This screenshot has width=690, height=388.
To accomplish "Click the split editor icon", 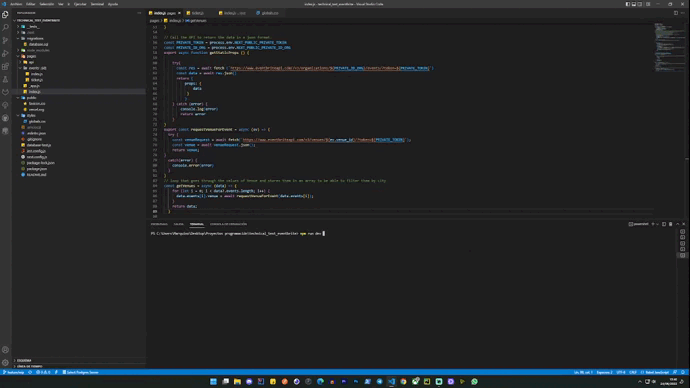I will coord(676,13).
